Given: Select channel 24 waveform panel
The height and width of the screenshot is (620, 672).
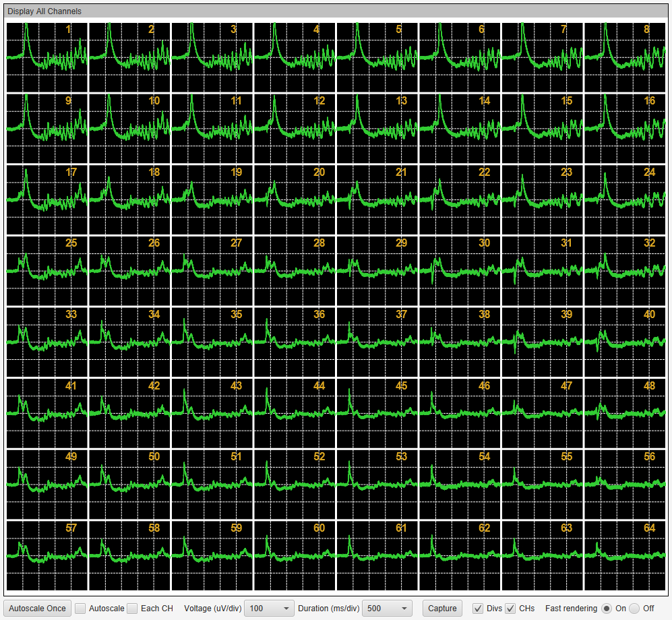Looking at the screenshot, I should 625,199.
